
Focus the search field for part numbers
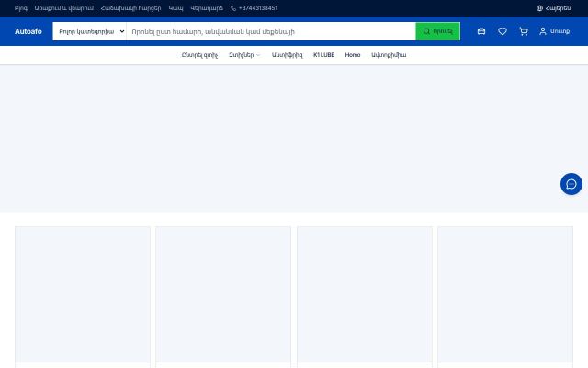pos(271,31)
